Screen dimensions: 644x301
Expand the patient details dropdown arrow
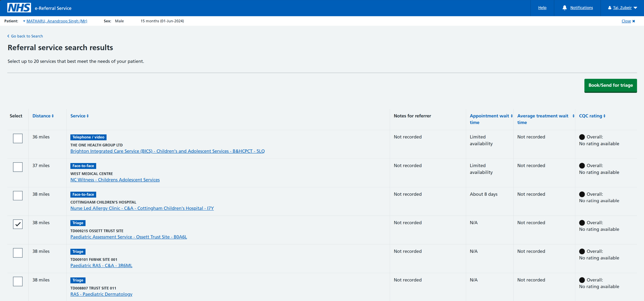(24, 21)
